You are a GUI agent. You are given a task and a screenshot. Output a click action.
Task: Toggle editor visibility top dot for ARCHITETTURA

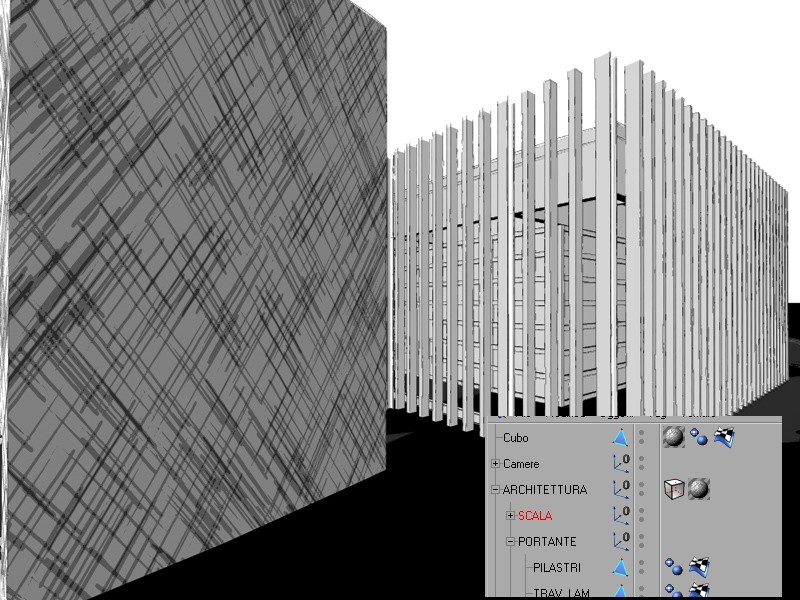(x=641, y=485)
